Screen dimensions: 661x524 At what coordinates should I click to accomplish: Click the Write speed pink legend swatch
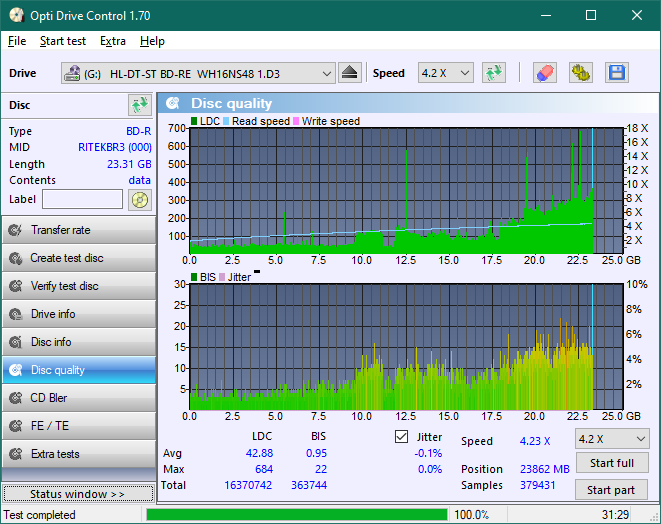296,121
